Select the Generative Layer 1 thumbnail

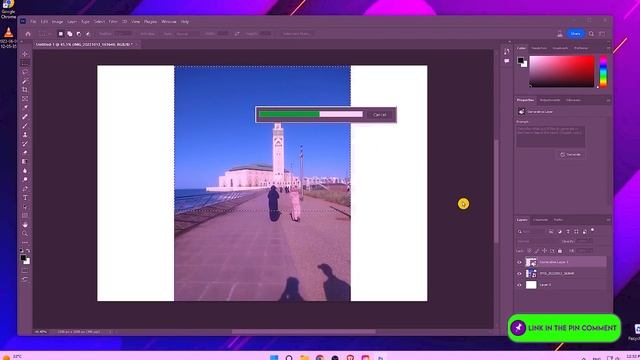click(531, 262)
